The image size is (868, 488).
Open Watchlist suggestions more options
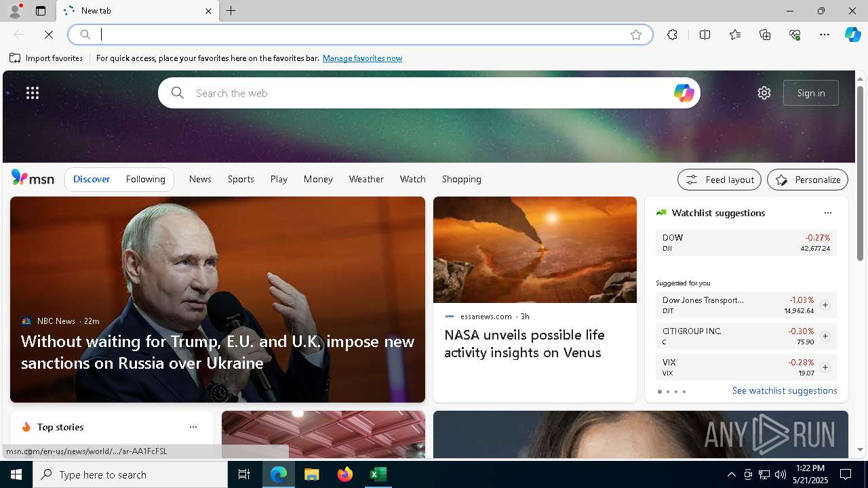click(x=827, y=213)
